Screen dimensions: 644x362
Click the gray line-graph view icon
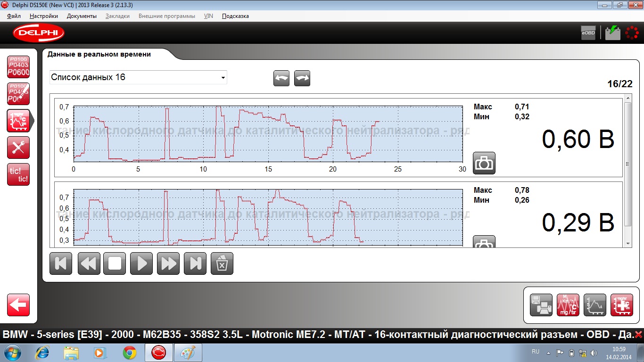click(595, 305)
